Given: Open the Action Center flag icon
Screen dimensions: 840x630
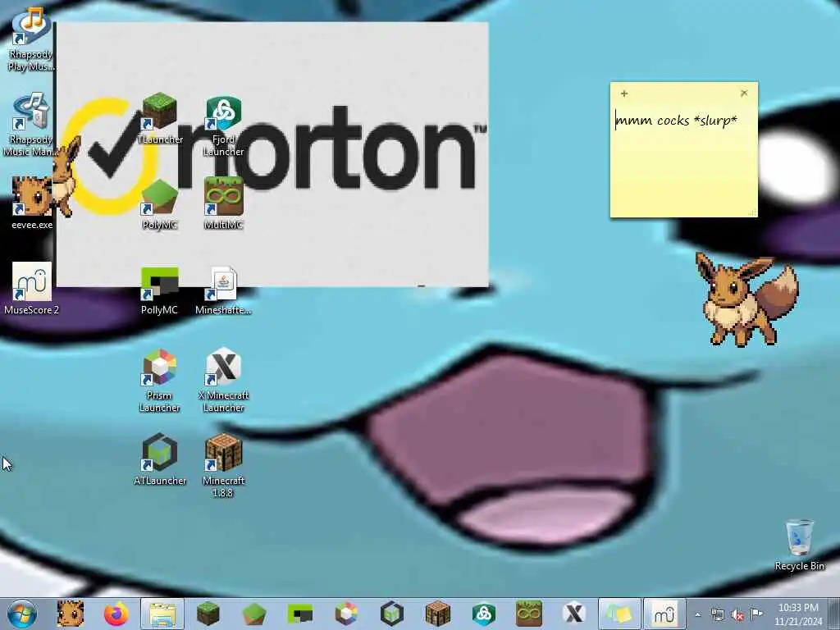Looking at the screenshot, I should pos(756,614).
